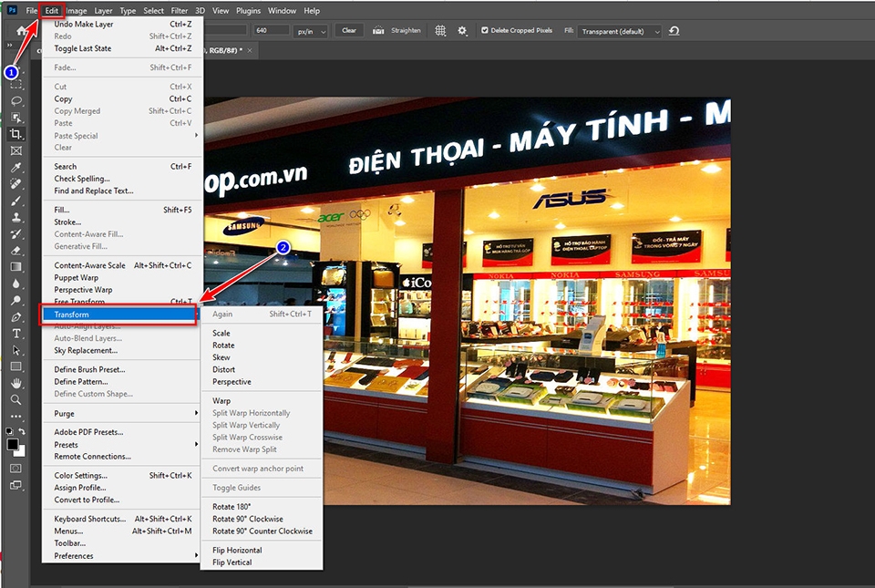Open the crop overlay grid options
875x588 pixels.
coord(440,31)
